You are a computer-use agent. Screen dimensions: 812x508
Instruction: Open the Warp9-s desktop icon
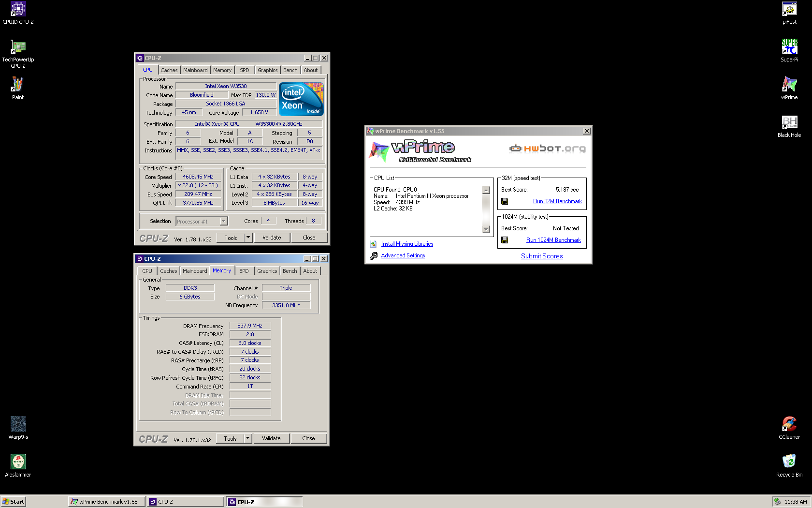point(18,428)
